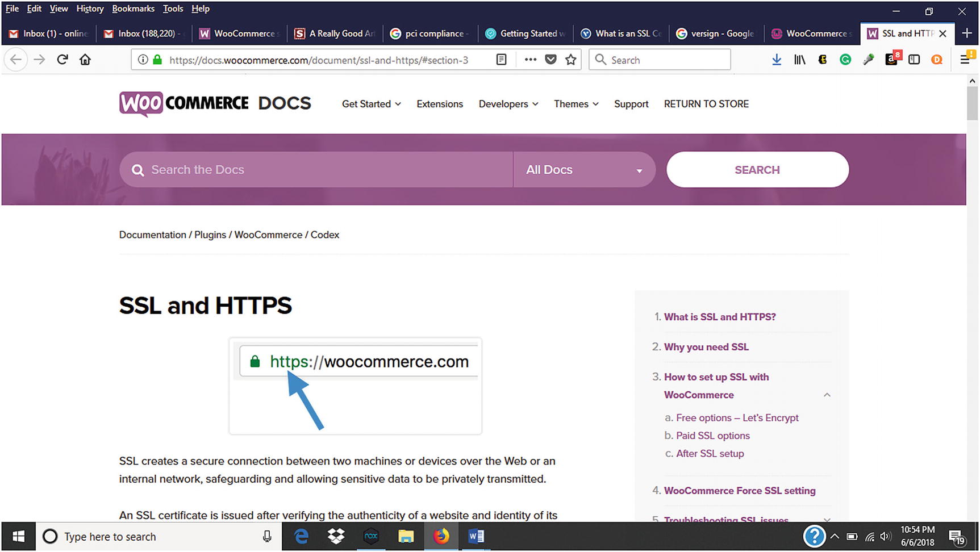
Task: Show site information via the info icon
Action: point(143,60)
